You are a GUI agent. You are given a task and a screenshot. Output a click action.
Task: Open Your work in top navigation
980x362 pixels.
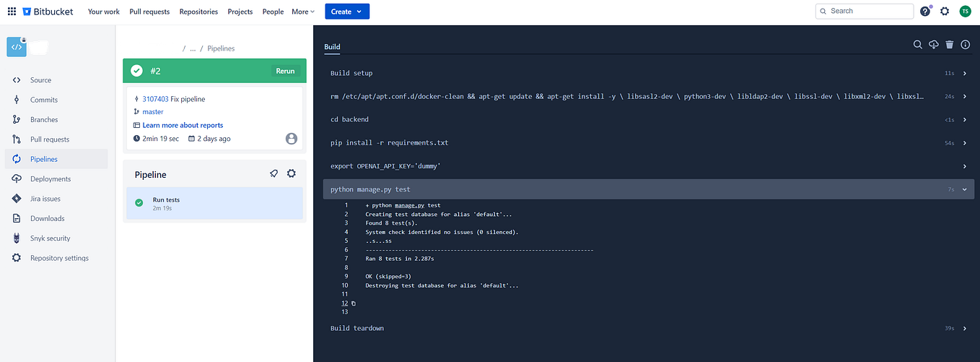pos(104,12)
